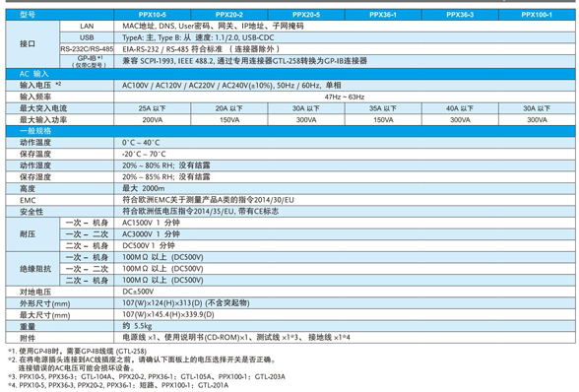Click the 一般规格 section header bar

pyautogui.click(x=290, y=131)
